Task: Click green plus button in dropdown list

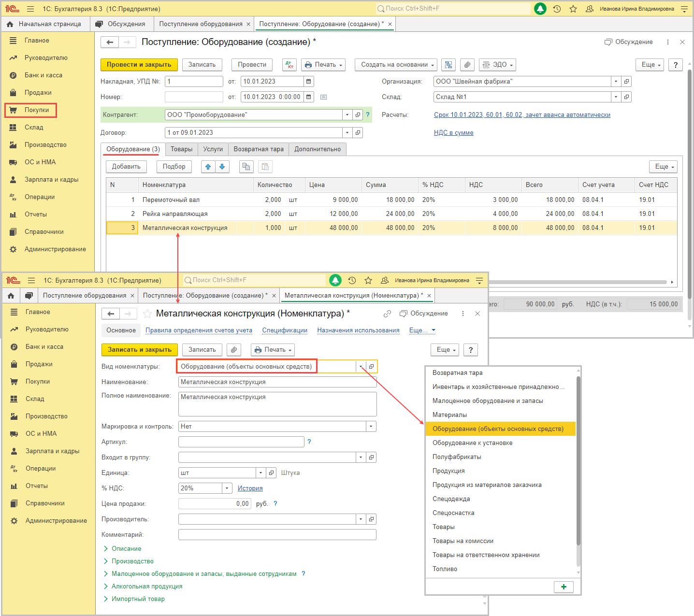Action: pyautogui.click(x=564, y=587)
